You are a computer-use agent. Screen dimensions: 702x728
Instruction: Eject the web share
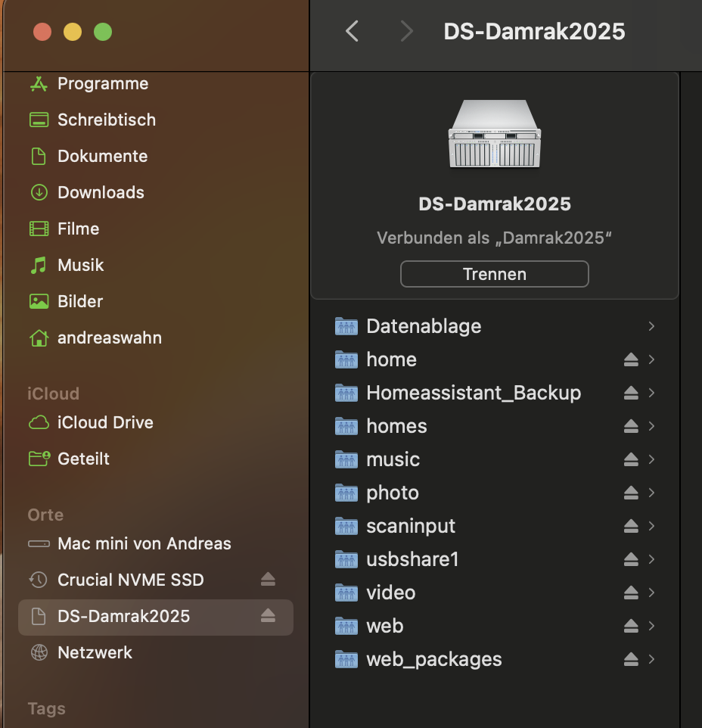pyautogui.click(x=631, y=626)
